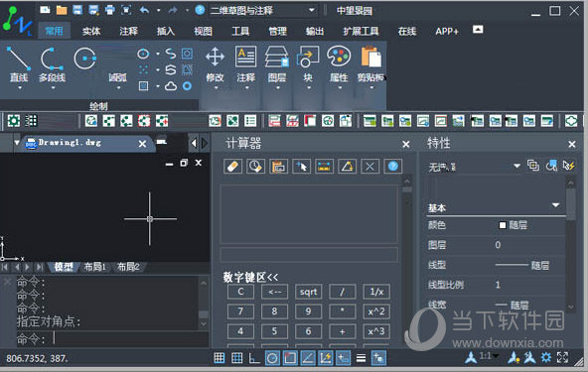
Task: Click the 7 calculator key
Action: (240, 311)
